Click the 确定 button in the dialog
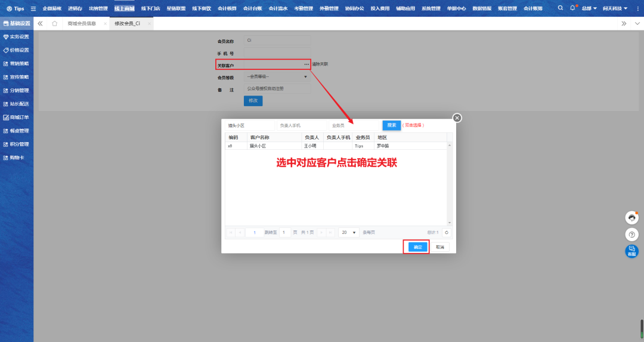Viewport: 644px width, 342px height. click(418, 247)
